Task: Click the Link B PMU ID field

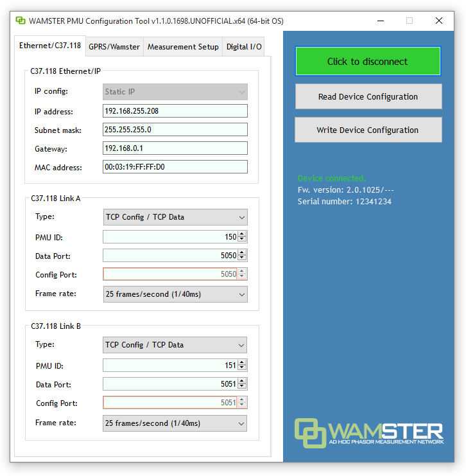Action: (x=170, y=366)
